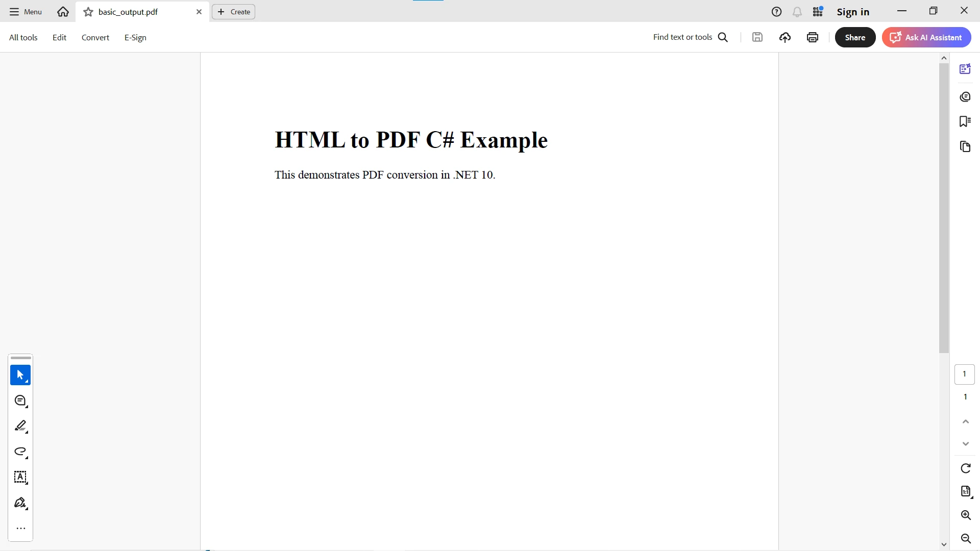
Task: Print the document via the printer icon
Action: 813,37
